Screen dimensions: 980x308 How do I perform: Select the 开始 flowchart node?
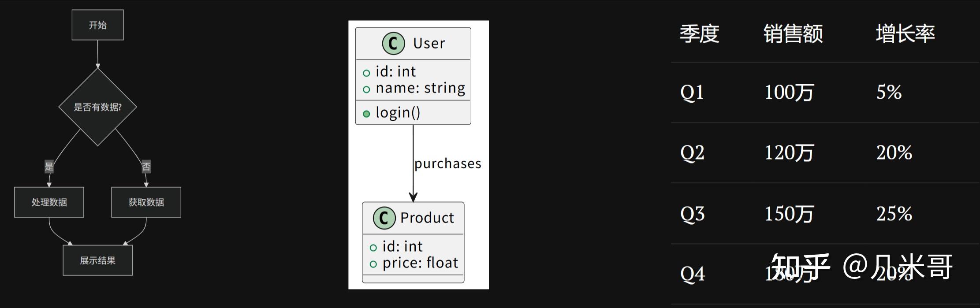[97, 25]
